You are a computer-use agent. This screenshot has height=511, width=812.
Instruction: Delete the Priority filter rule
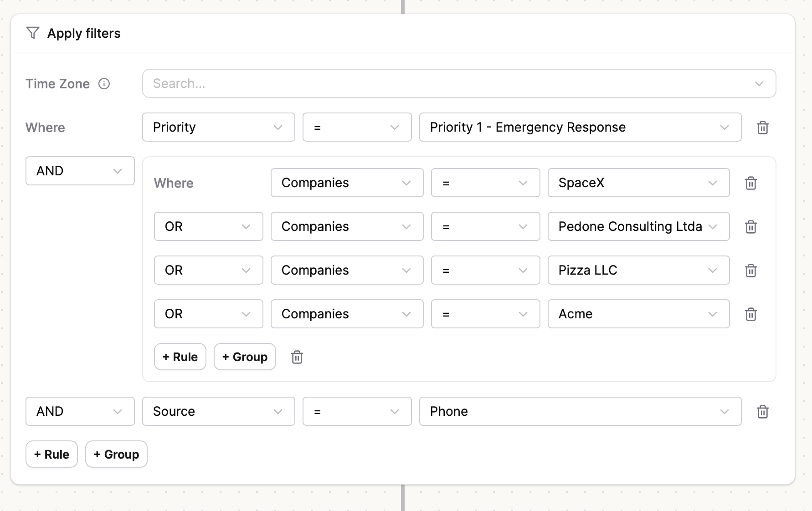pyautogui.click(x=763, y=128)
